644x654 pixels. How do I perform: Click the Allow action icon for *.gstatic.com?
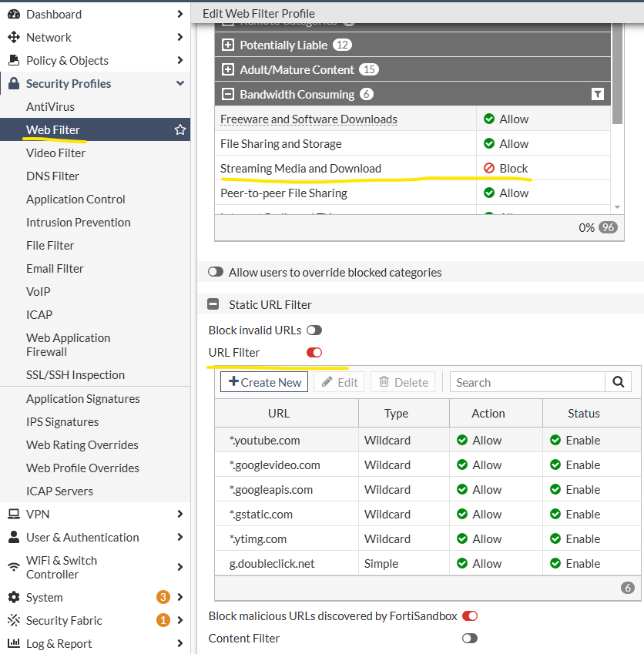461,514
